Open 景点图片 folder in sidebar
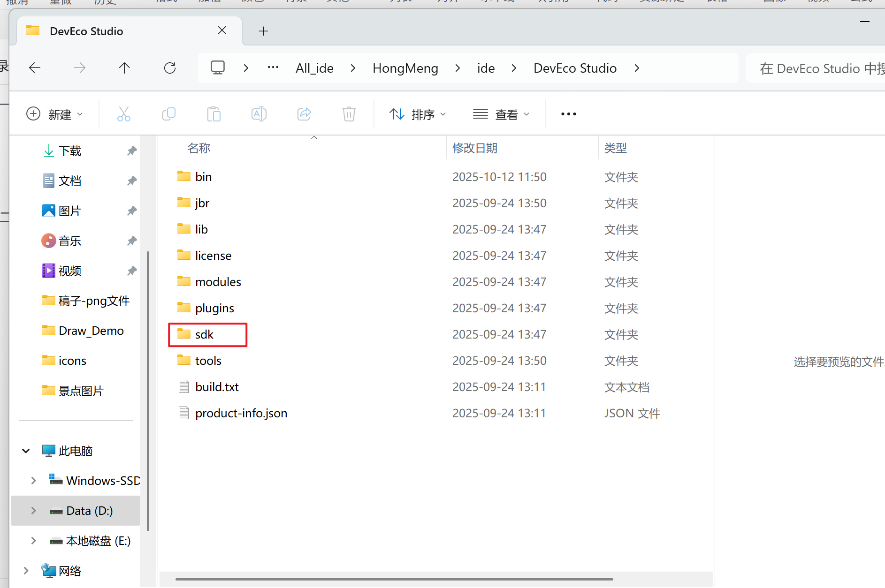The height and width of the screenshot is (588, 885). (x=73, y=391)
